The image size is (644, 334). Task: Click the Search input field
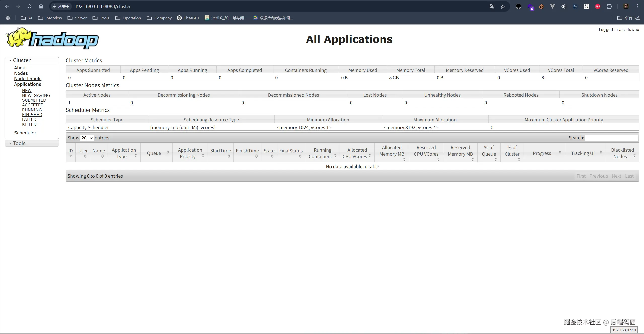(x=611, y=138)
